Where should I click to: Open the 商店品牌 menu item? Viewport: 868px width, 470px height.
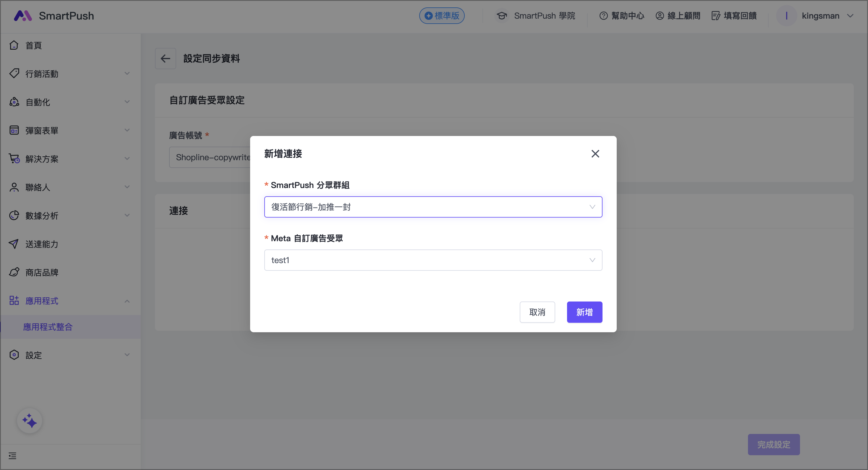coord(70,272)
